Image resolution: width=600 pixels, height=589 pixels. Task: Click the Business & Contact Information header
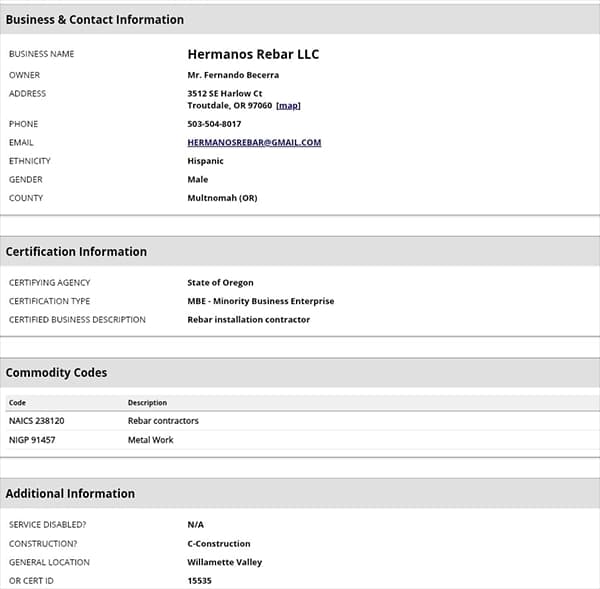coord(95,19)
